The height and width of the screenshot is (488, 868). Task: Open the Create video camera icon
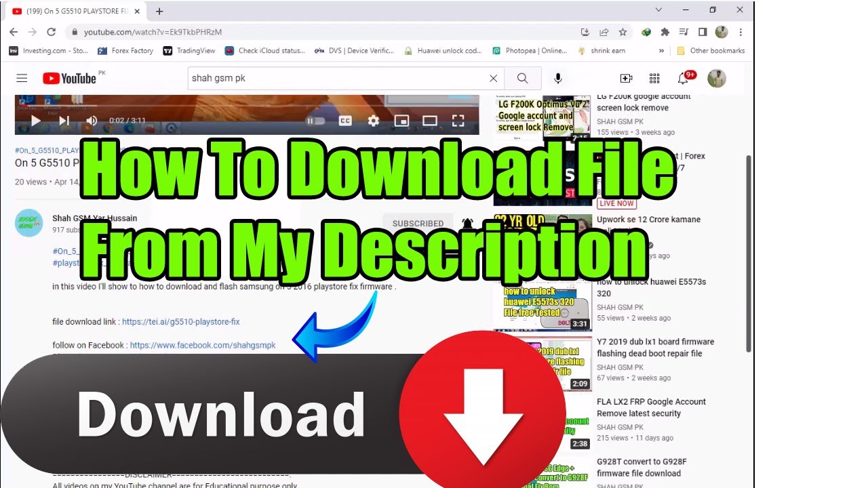point(626,78)
